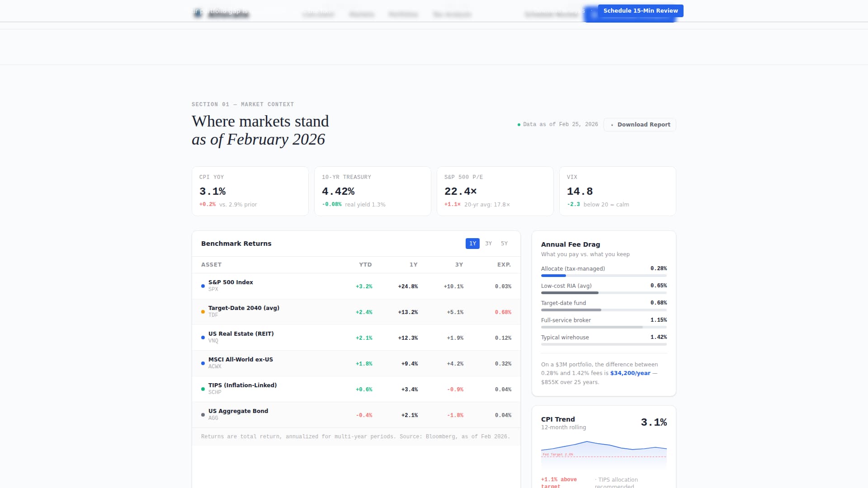Click the orange dot beside Target-Date 2040
The height and width of the screenshot is (488, 868).
pos(203,311)
